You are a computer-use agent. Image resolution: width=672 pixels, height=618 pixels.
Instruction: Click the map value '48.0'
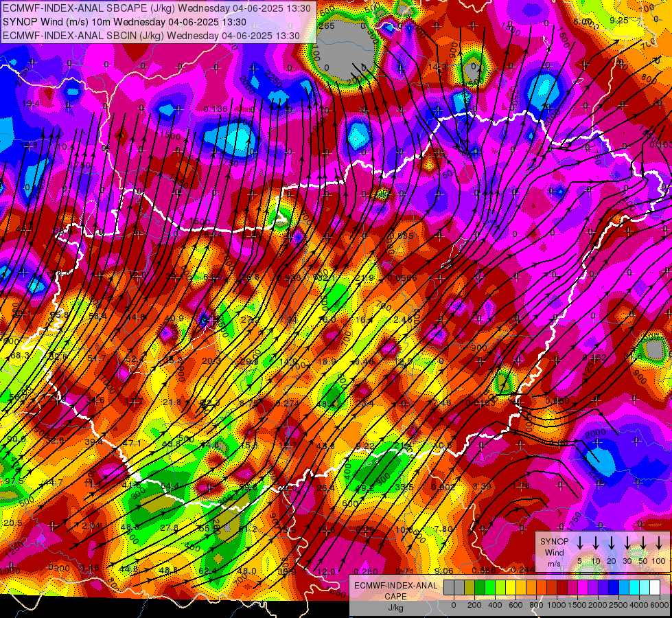(246, 571)
